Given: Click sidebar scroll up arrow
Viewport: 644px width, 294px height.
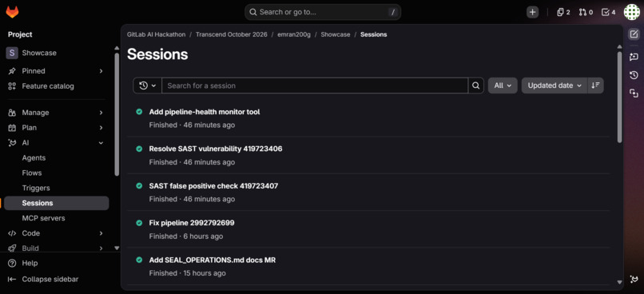Looking at the screenshot, I should pyautogui.click(x=117, y=48).
